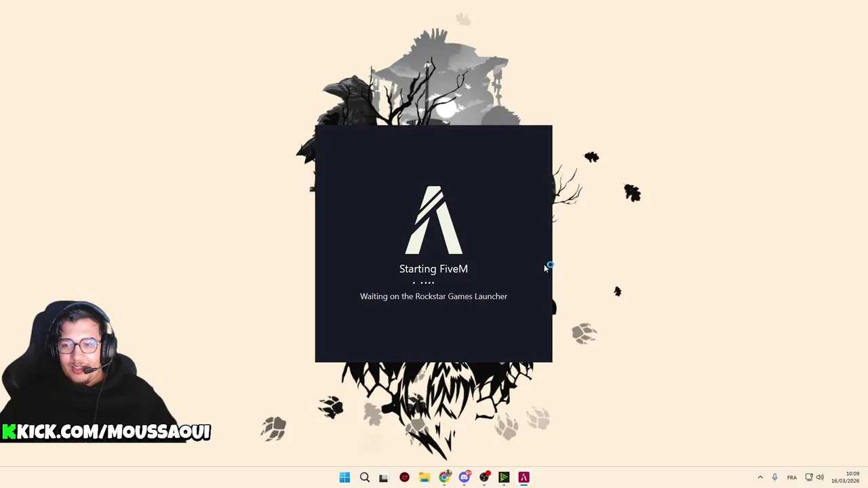Change the FRA input language
The width and height of the screenshot is (868, 488).
pyautogui.click(x=792, y=477)
